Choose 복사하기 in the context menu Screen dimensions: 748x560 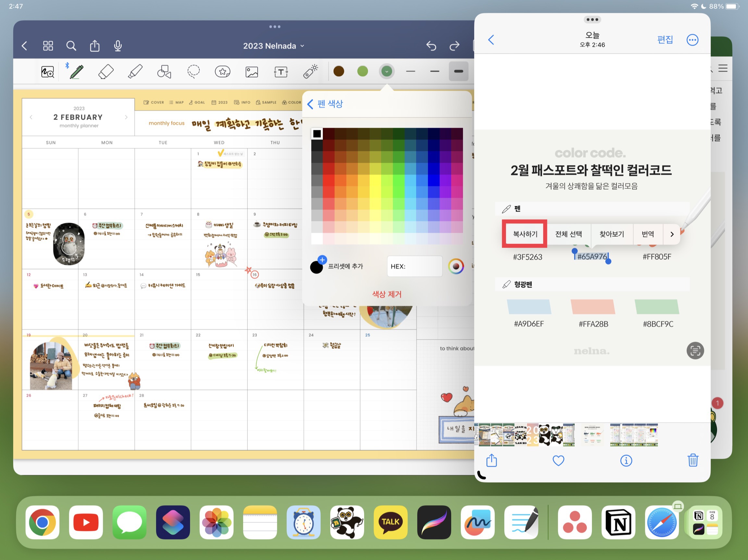tap(525, 234)
